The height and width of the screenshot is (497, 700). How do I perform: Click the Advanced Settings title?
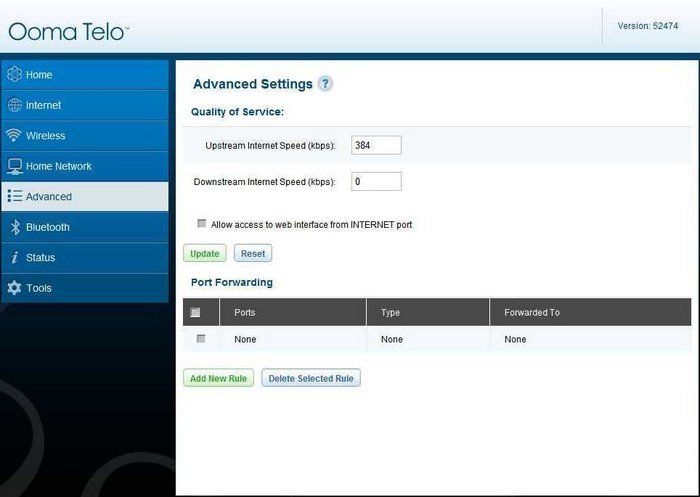click(x=253, y=84)
